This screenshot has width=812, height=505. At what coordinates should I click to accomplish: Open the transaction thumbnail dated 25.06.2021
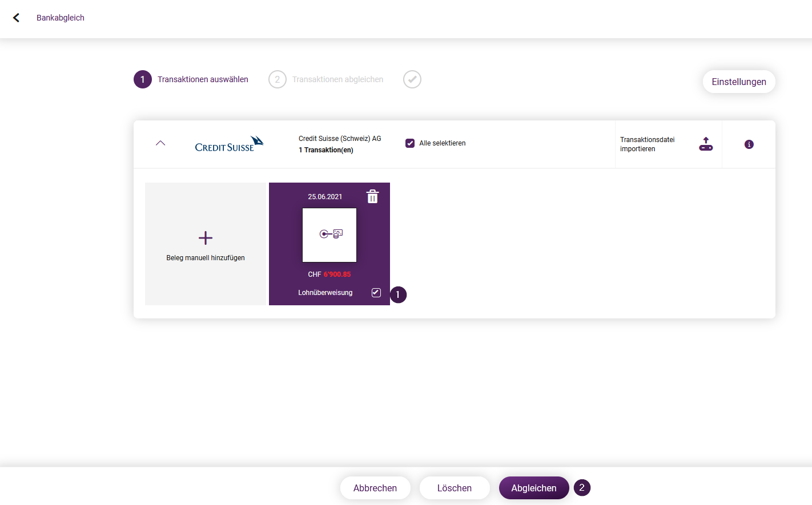pyautogui.click(x=329, y=235)
